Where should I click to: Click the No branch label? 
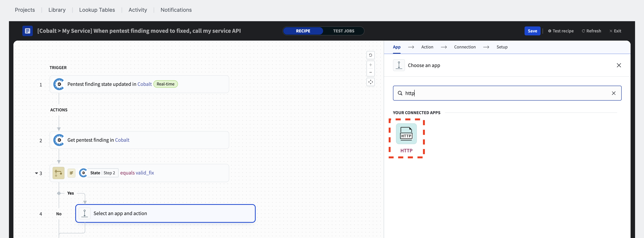(59, 214)
